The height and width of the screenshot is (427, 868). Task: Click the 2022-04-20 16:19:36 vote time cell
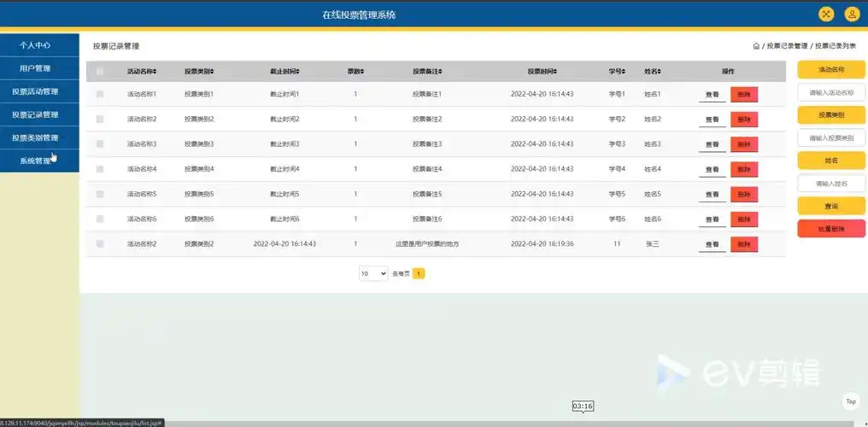[542, 244]
